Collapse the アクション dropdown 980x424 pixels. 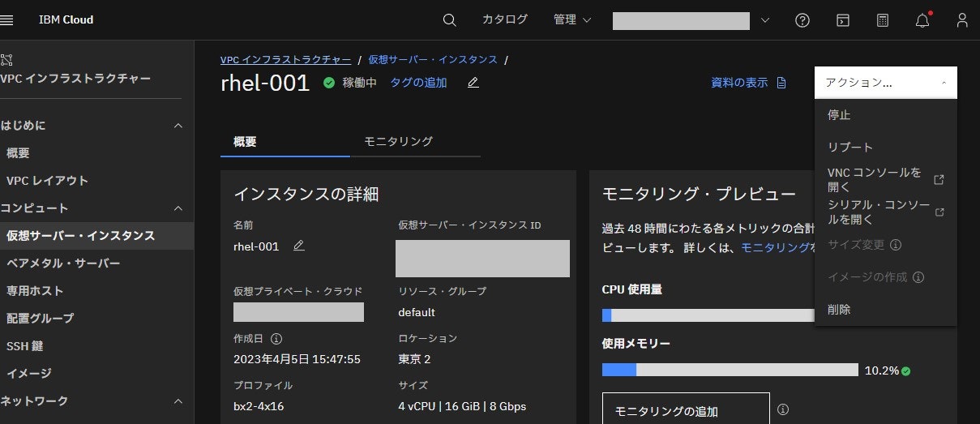[886, 83]
